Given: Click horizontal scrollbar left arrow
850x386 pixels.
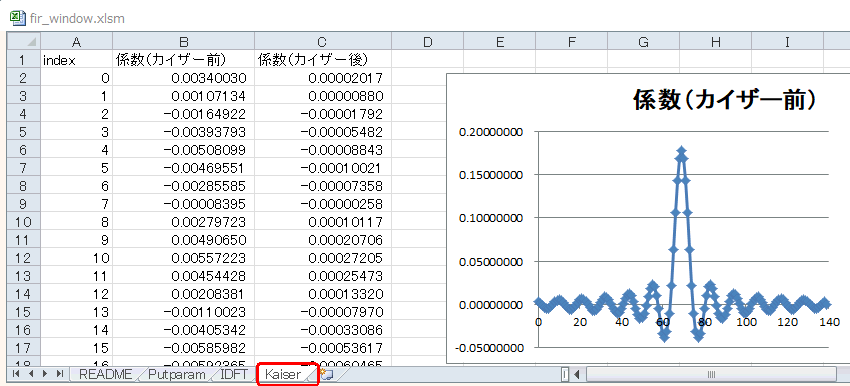Looking at the screenshot, I should 577,374.
